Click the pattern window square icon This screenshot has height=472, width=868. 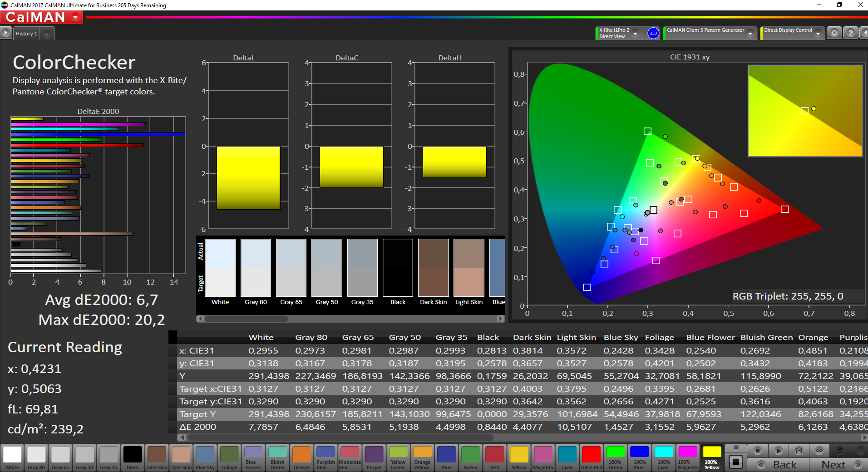tap(736, 462)
